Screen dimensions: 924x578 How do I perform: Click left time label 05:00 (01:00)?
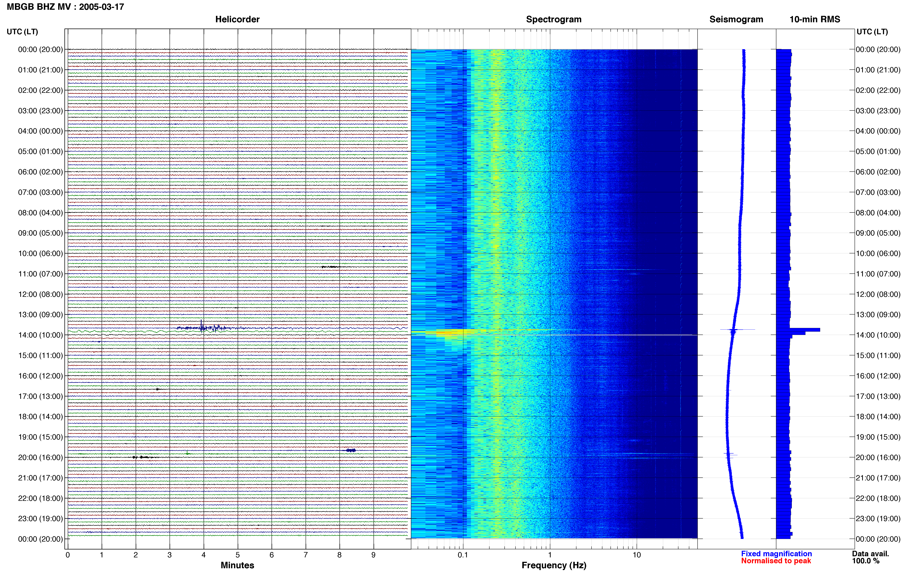(x=41, y=151)
